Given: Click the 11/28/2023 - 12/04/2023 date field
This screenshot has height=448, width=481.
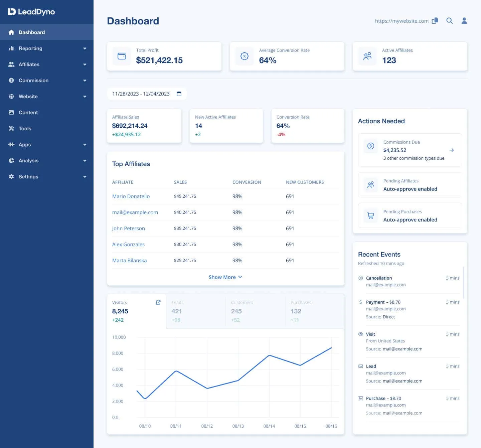Looking at the screenshot, I should tap(147, 94).
